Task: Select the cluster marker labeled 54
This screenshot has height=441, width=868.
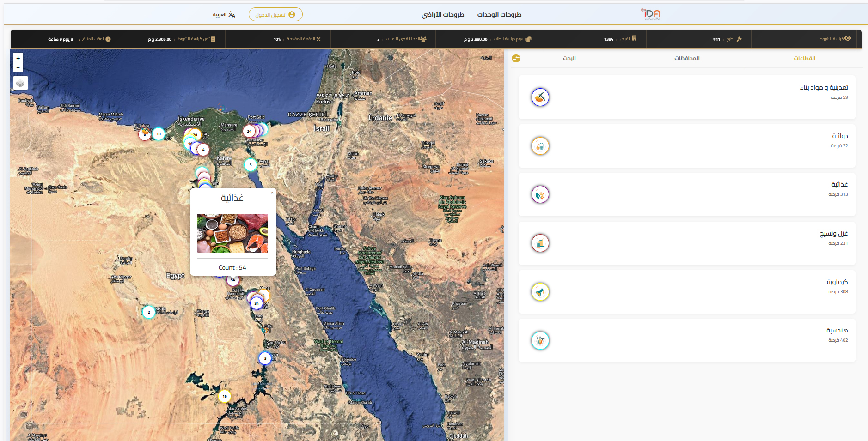Action: [x=233, y=280]
